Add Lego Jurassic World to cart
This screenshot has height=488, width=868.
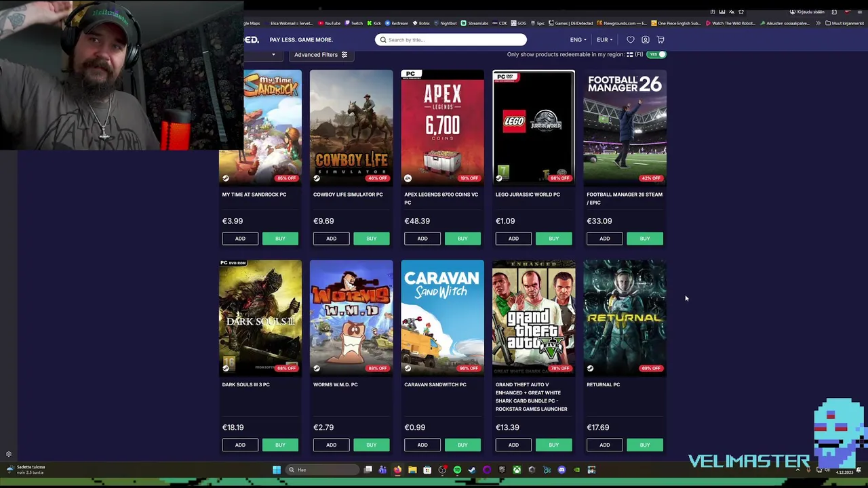(513, 239)
